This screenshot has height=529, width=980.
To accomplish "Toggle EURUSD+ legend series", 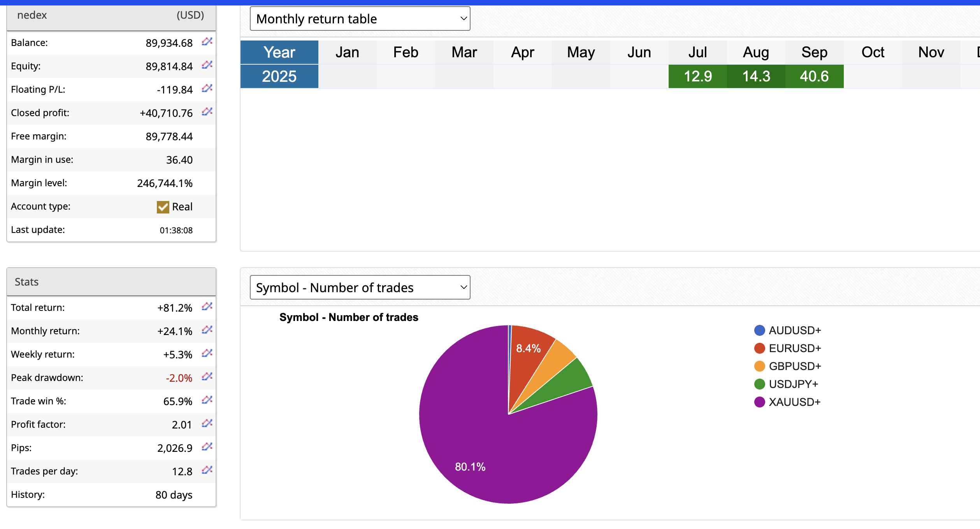I will pyautogui.click(x=794, y=348).
